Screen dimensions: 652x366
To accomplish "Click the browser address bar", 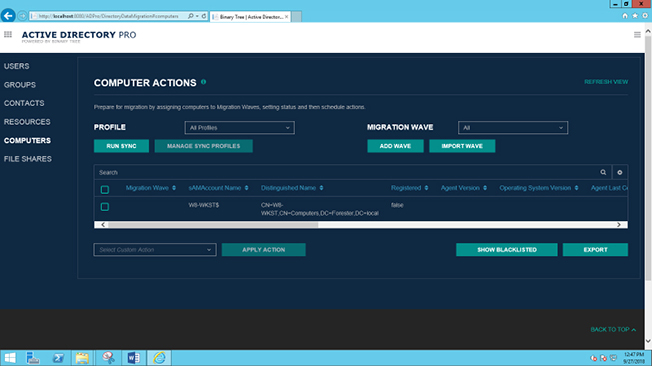I will coord(108,16).
